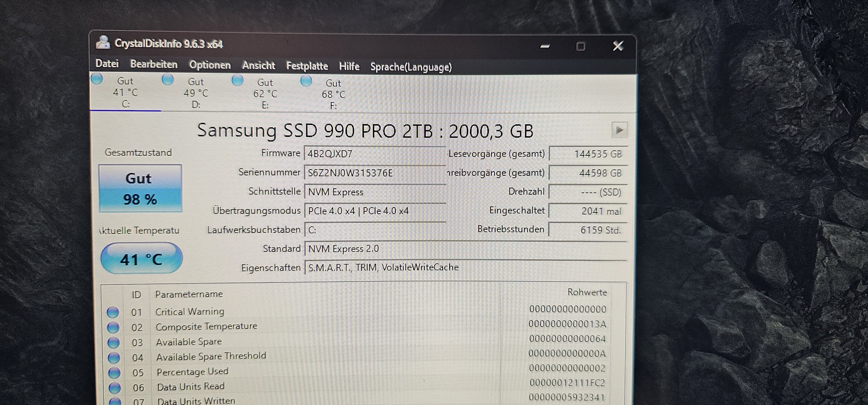Select the D: drive at 49 °C
Screen dimensions: 868x405
click(x=196, y=93)
